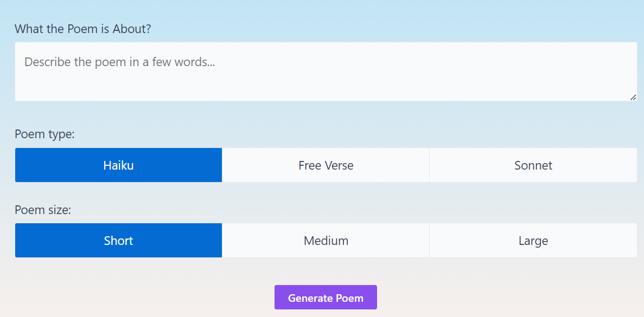Screen dimensions: 644x317
Task: Click the Large segment on the right
Action: (533, 240)
